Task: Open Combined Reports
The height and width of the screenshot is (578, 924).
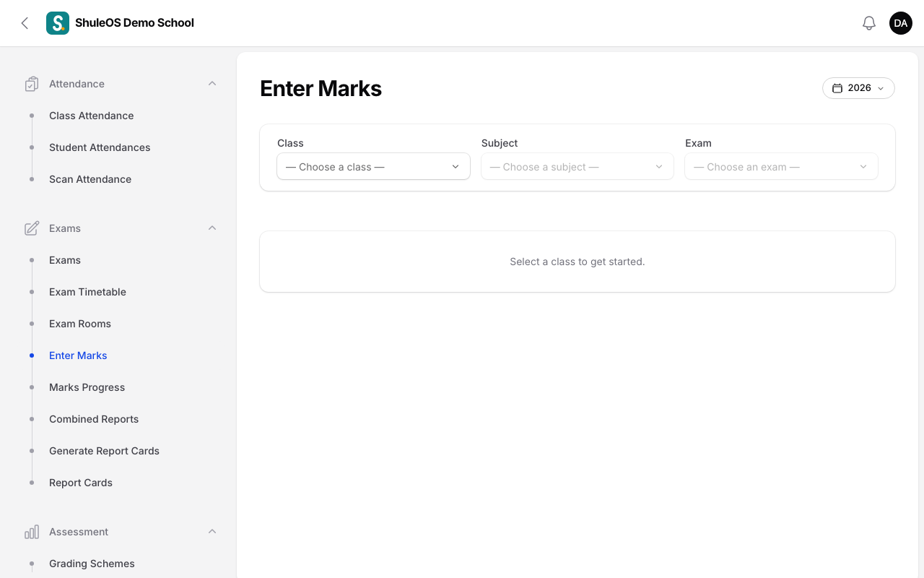Action: coord(94,419)
